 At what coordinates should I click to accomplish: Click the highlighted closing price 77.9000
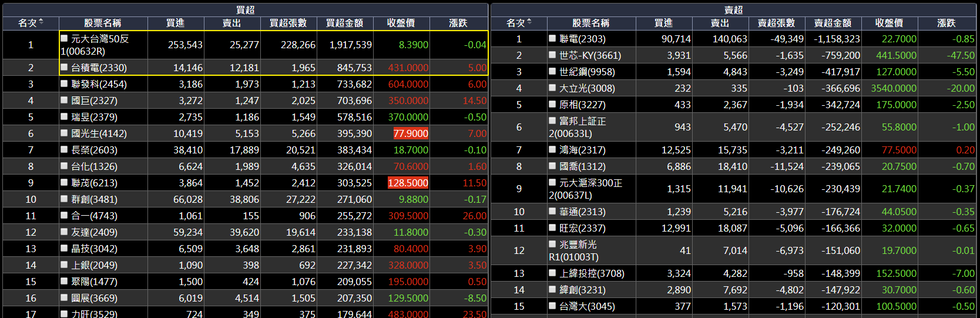pyautogui.click(x=411, y=133)
